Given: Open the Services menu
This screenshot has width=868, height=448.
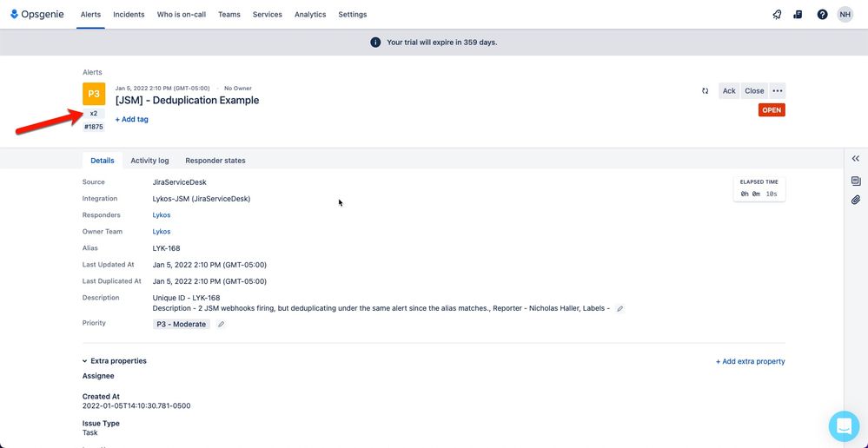Looking at the screenshot, I should click(x=268, y=15).
